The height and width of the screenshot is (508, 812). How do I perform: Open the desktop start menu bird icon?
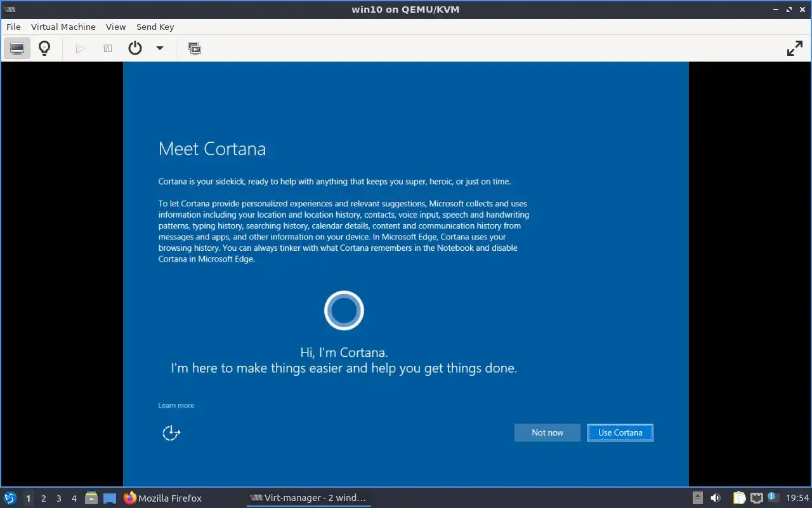click(x=10, y=498)
